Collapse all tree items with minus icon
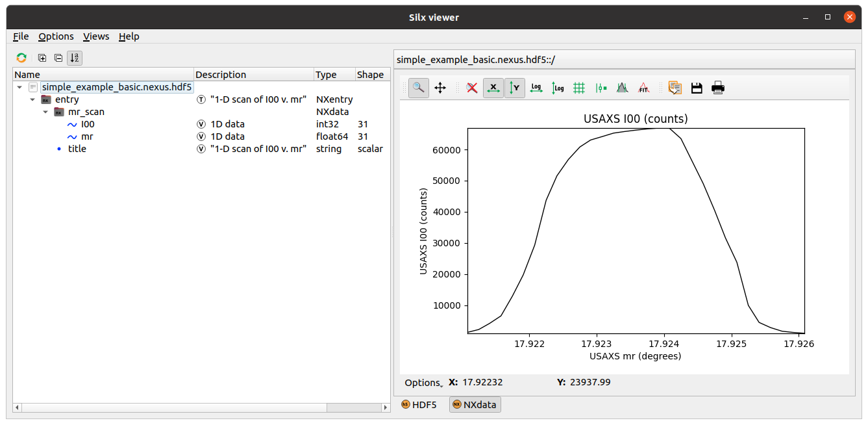The width and height of the screenshot is (868, 425). tap(58, 58)
